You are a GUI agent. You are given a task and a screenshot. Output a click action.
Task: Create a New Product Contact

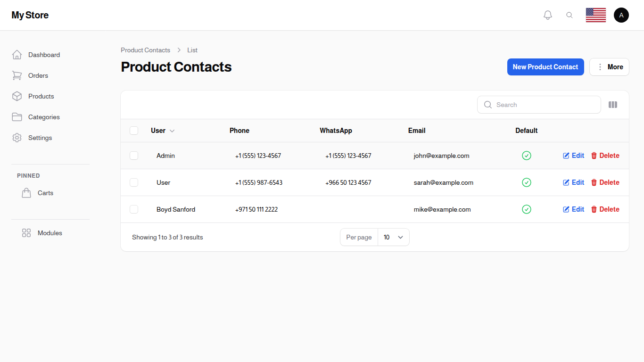(545, 66)
